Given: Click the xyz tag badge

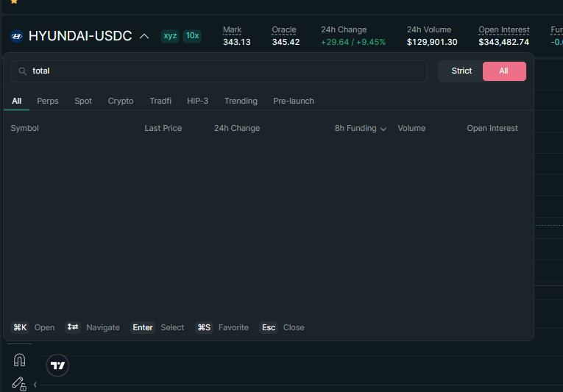Looking at the screenshot, I should 170,36.
